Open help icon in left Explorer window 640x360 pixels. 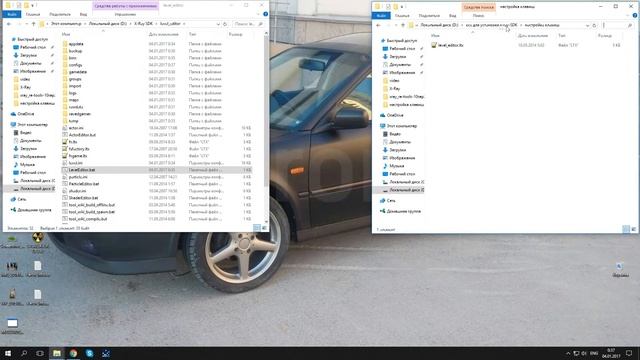[x=266, y=14]
